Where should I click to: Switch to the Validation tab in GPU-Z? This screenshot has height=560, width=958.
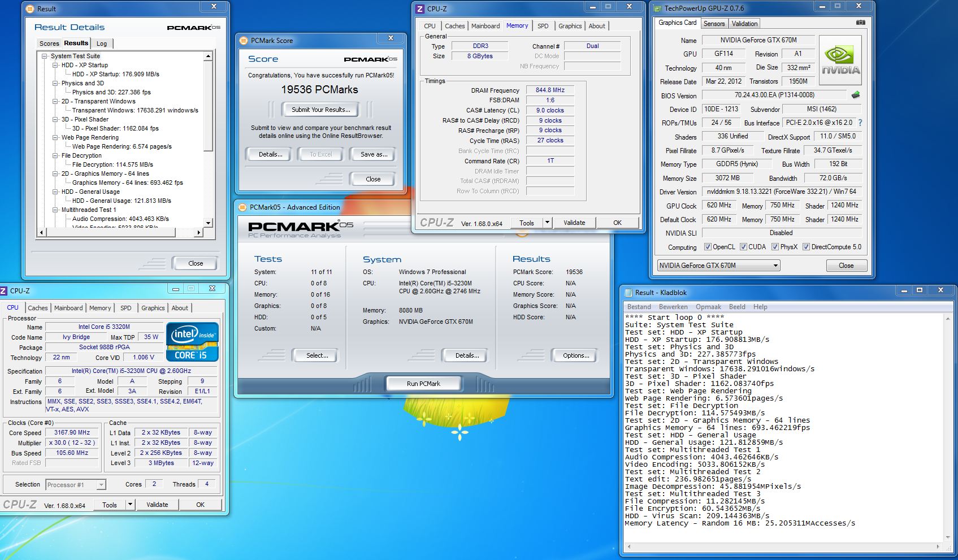(x=744, y=24)
